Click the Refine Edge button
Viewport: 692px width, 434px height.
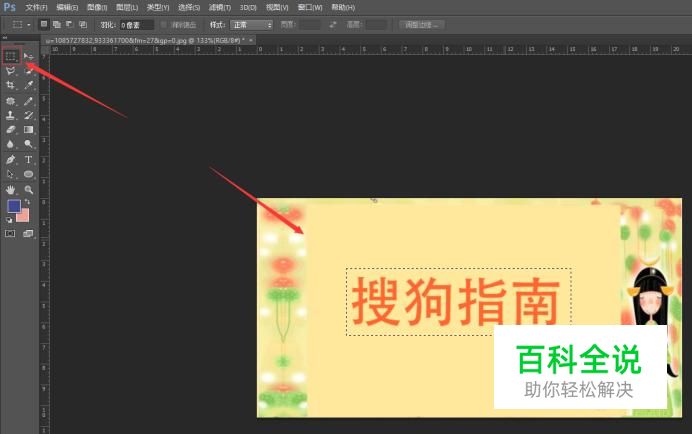coord(421,25)
